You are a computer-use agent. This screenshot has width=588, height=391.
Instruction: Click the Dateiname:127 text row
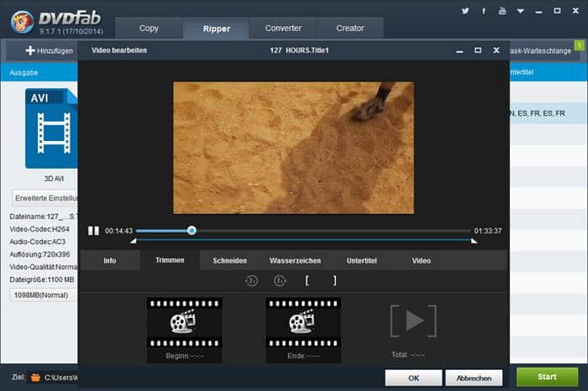pos(43,216)
